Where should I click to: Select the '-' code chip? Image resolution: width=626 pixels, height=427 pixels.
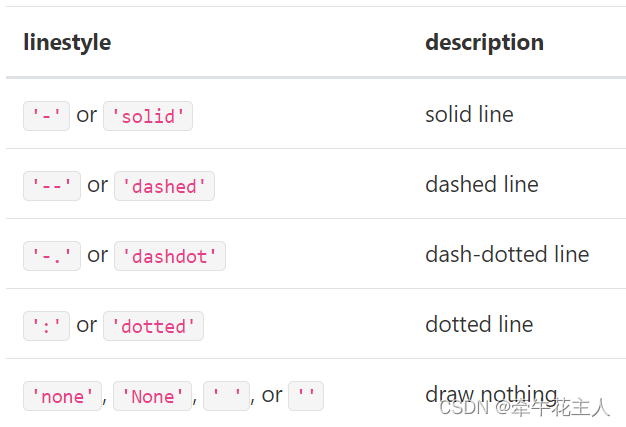46,116
